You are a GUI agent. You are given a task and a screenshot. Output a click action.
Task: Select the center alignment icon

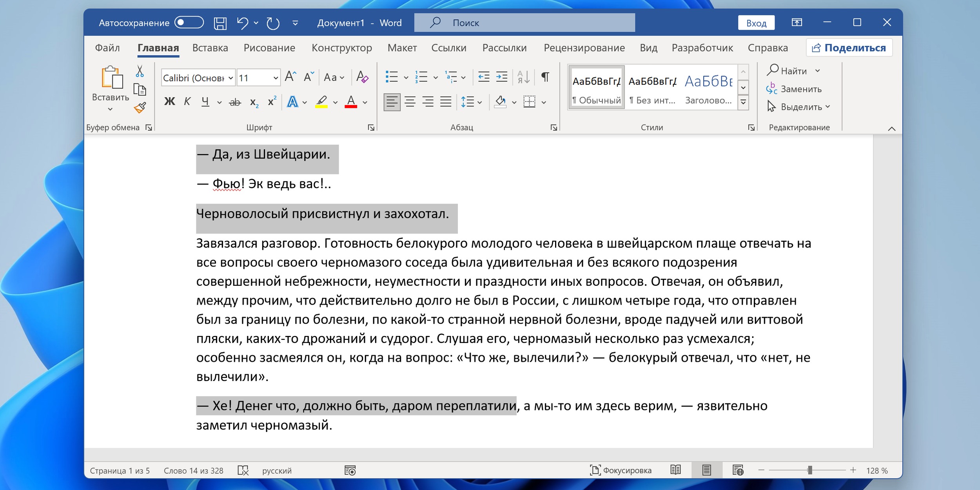coord(410,102)
